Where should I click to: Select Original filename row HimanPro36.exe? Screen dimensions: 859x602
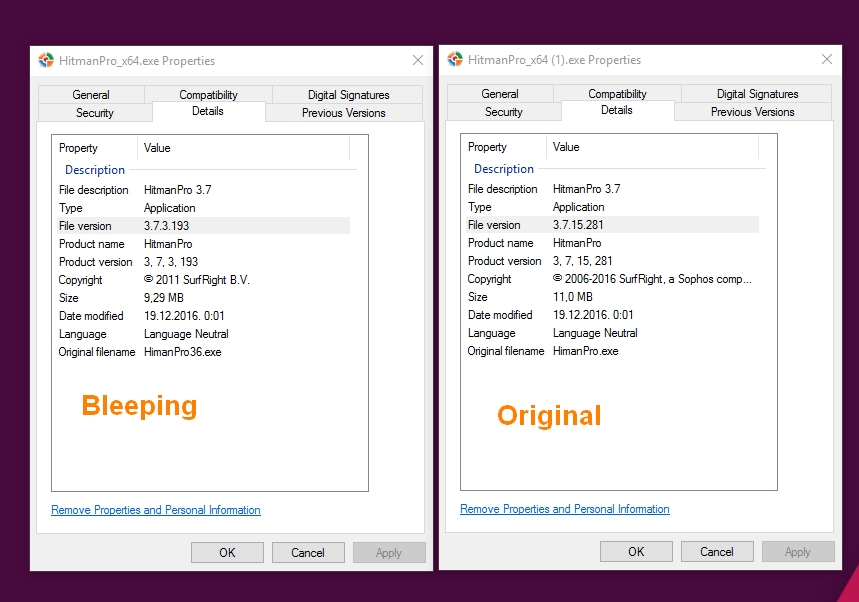(x=204, y=352)
